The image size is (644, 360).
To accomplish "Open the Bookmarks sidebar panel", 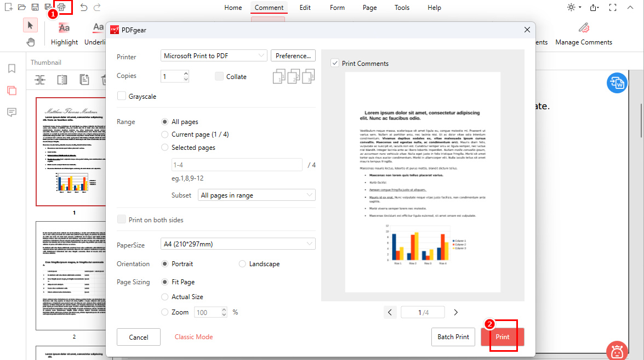I will (x=12, y=70).
